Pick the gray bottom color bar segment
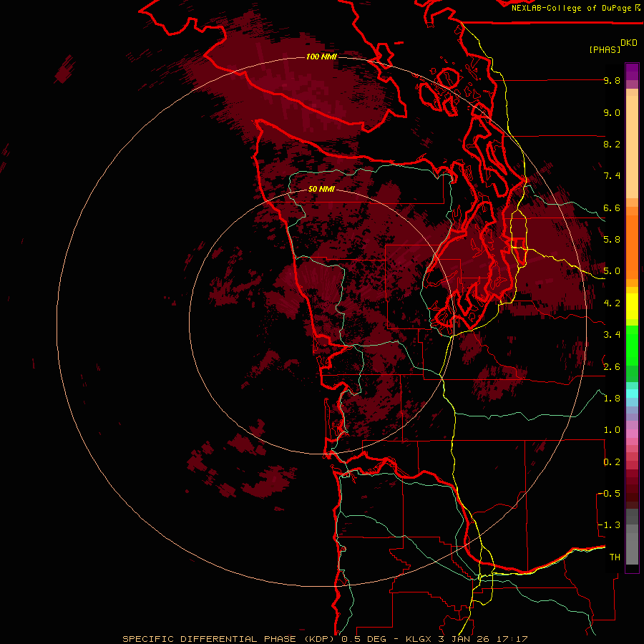This screenshot has width=644, height=644. tap(632, 546)
